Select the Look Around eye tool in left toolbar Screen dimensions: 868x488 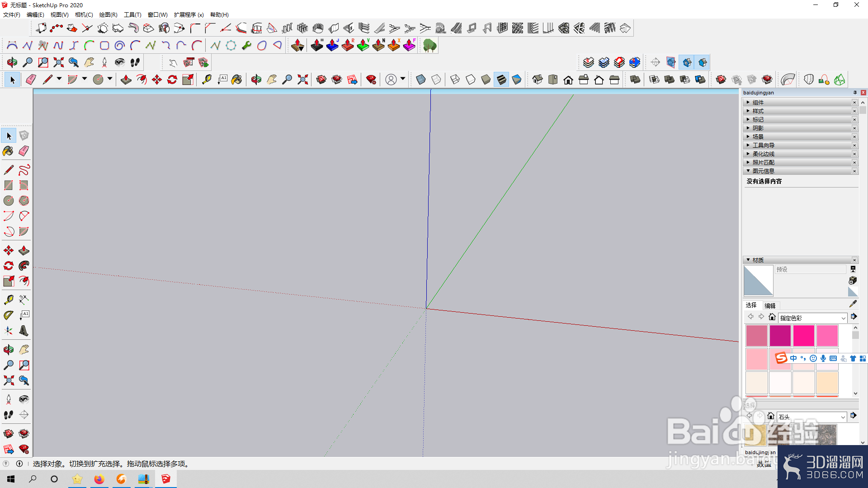(x=24, y=399)
